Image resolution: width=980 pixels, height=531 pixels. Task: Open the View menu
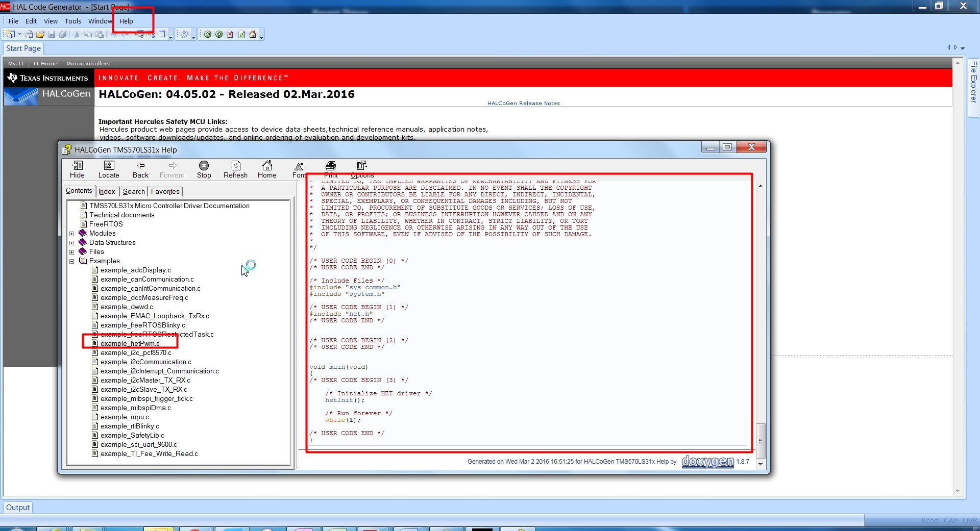51,21
